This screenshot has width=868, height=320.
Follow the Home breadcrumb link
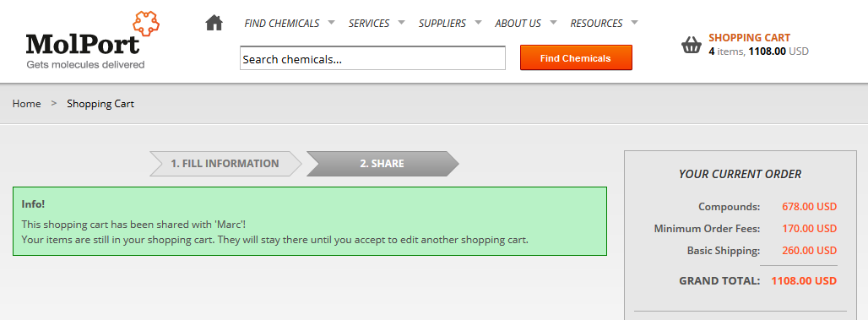pyautogui.click(x=26, y=104)
